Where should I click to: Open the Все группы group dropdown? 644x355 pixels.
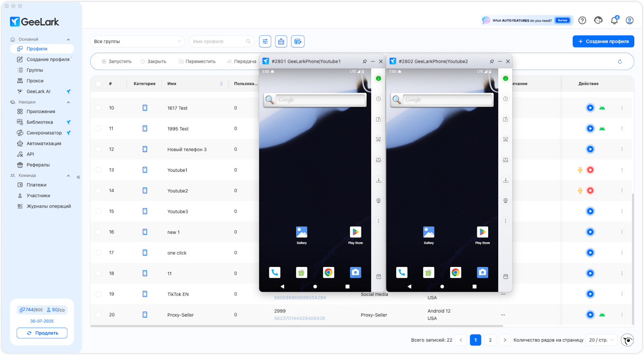coord(137,41)
